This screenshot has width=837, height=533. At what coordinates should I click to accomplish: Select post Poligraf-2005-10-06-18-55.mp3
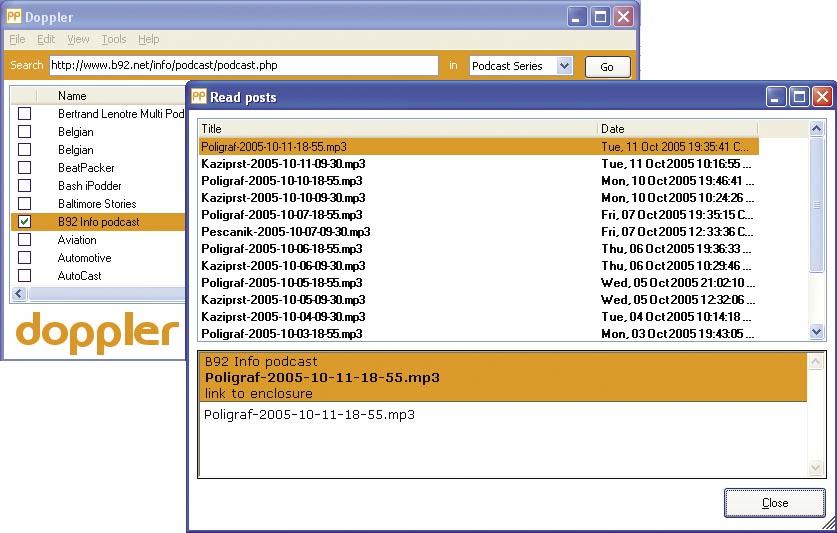coord(282,249)
